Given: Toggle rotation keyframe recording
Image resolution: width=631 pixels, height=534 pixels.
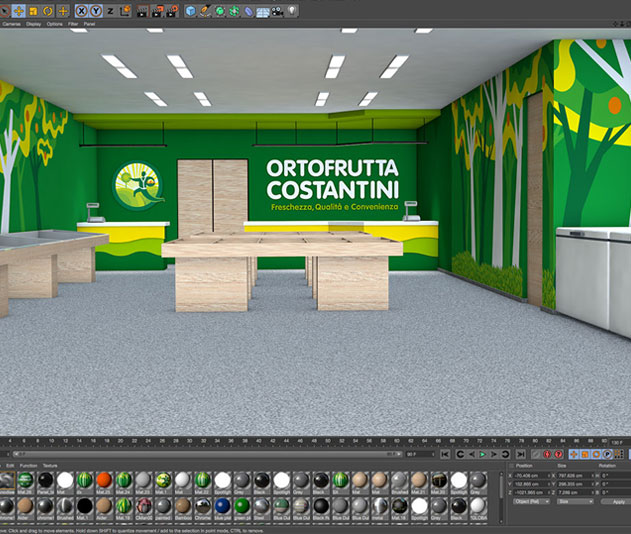Looking at the screenshot, I should 596,454.
